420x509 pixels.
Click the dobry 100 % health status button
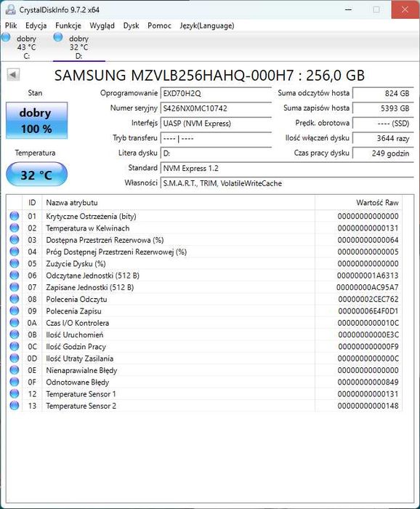pos(36,121)
